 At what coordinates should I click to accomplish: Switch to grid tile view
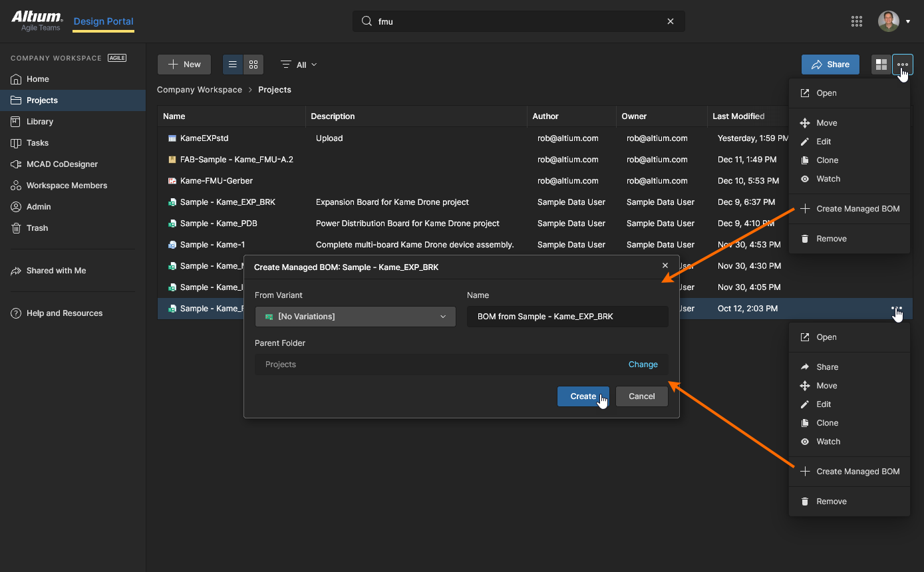click(253, 65)
